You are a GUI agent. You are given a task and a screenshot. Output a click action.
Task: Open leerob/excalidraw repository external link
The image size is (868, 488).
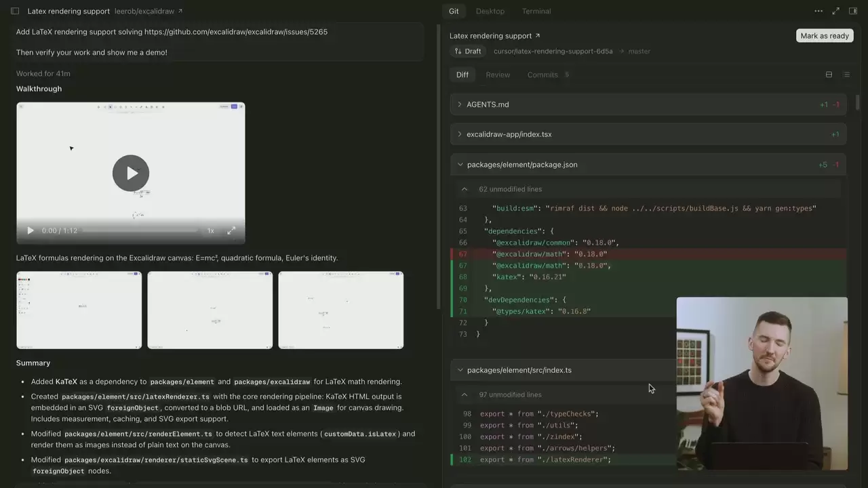click(149, 11)
